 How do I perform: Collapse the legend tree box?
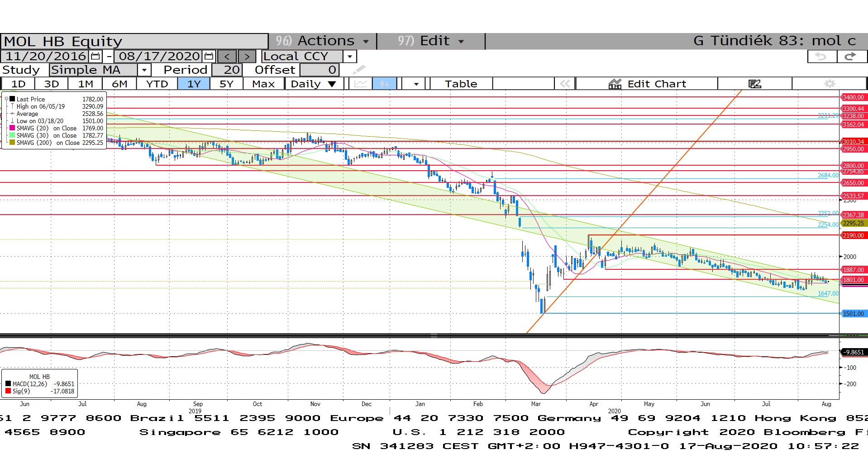tap(6, 99)
